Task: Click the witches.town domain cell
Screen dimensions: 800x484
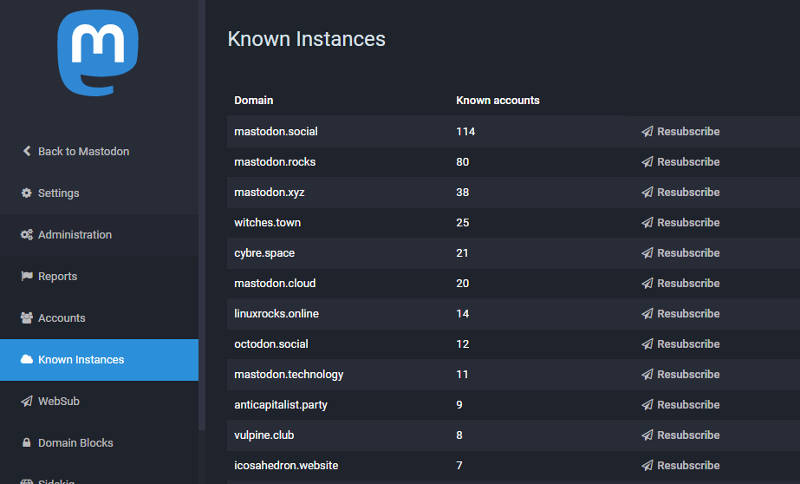Action: 267,222
